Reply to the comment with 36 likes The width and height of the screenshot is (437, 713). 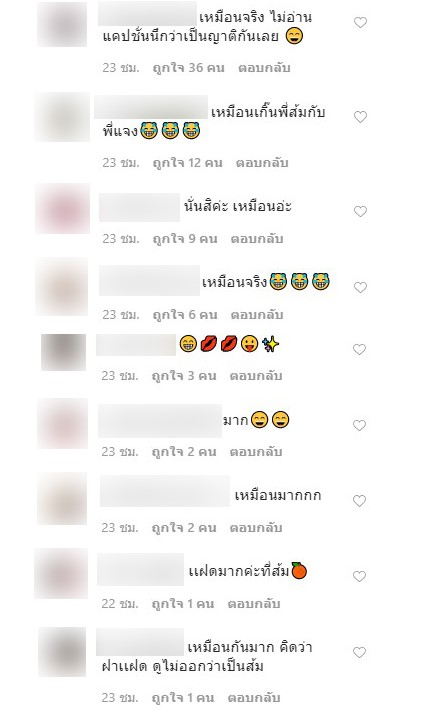[264, 68]
